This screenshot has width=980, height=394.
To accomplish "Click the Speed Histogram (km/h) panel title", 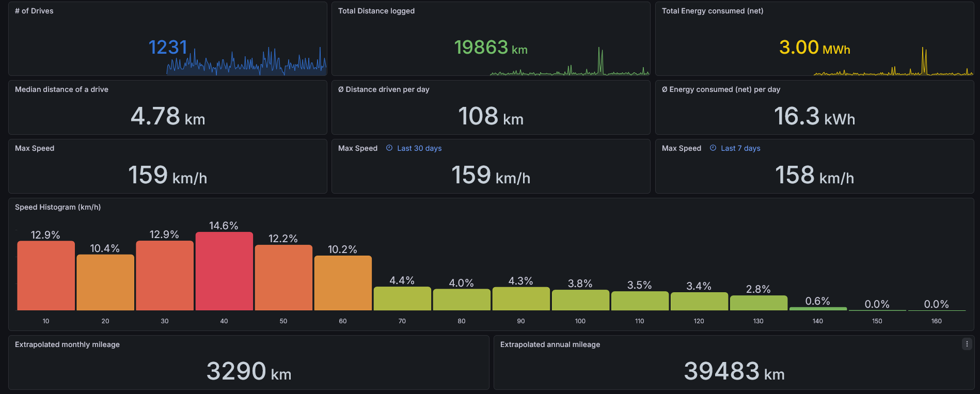I will [58, 207].
